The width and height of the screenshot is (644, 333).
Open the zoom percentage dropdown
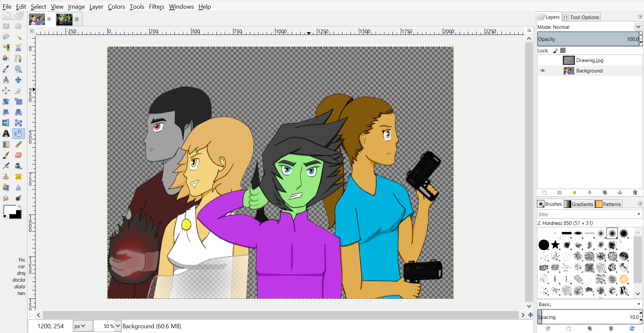click(118, 326)
